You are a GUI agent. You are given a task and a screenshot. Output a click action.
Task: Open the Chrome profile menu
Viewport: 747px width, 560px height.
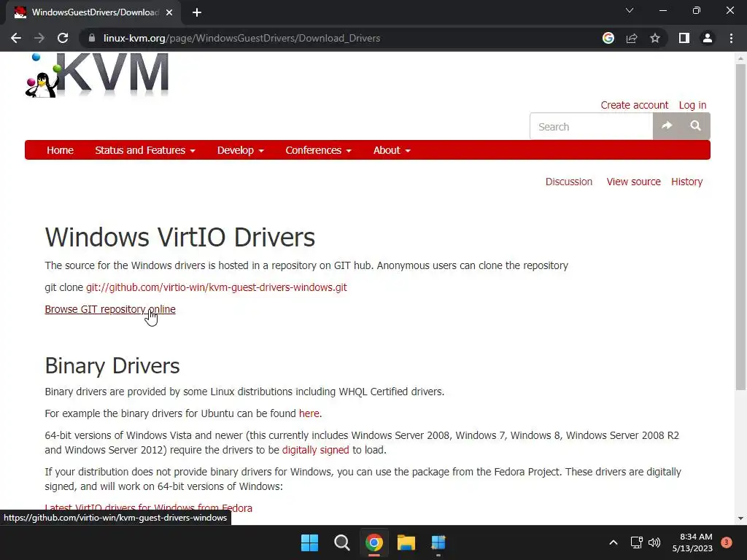click(708, 38)
